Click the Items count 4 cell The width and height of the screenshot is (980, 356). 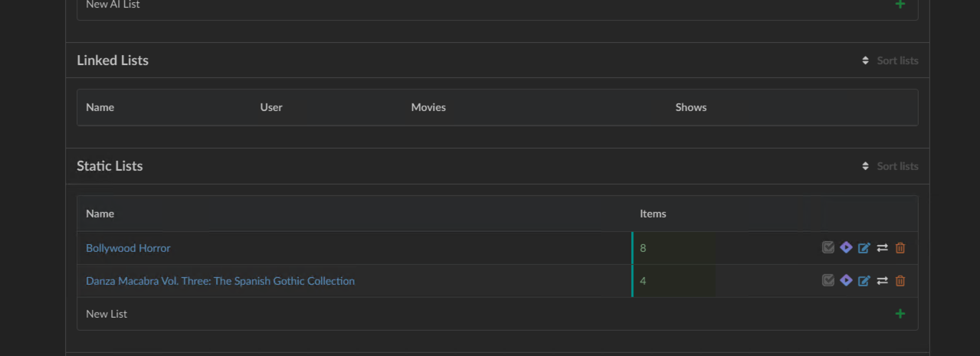[x=643, y=281]
